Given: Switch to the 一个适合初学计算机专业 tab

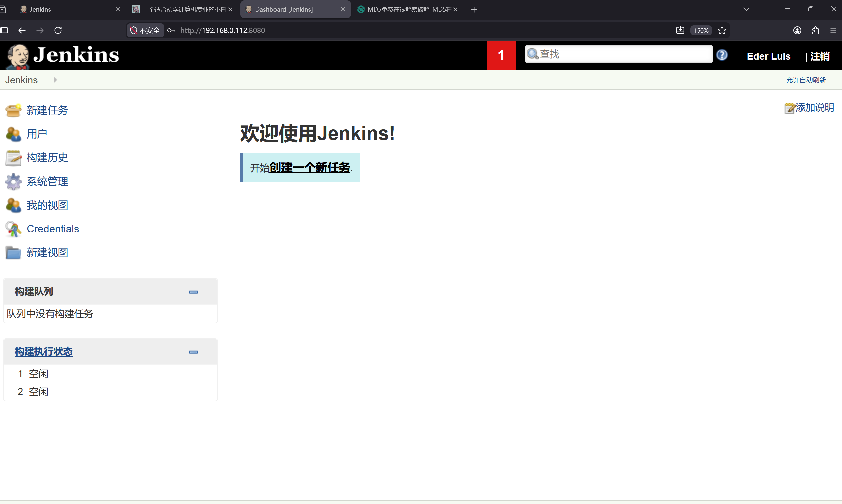Looking at the screenshot, I should (x=183, y=10).
